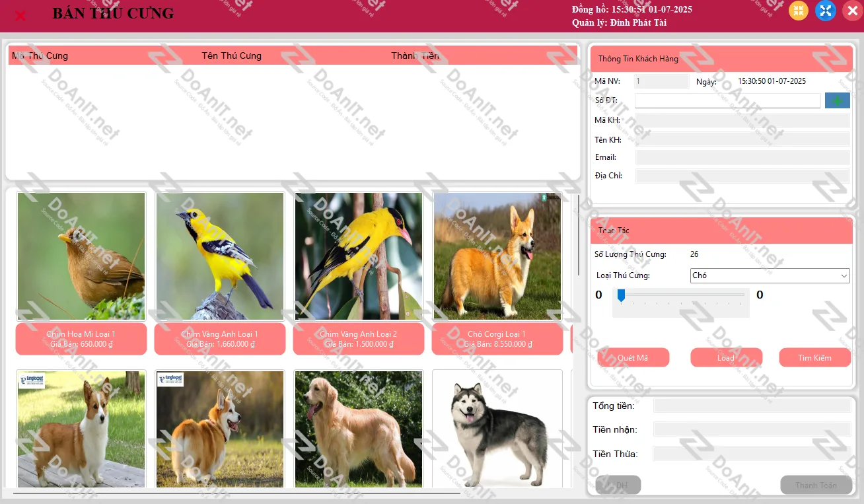The height and width of the screenshot is (504, 864).
Task: Select the Golden Retriever photo
Action: (358, 428)
